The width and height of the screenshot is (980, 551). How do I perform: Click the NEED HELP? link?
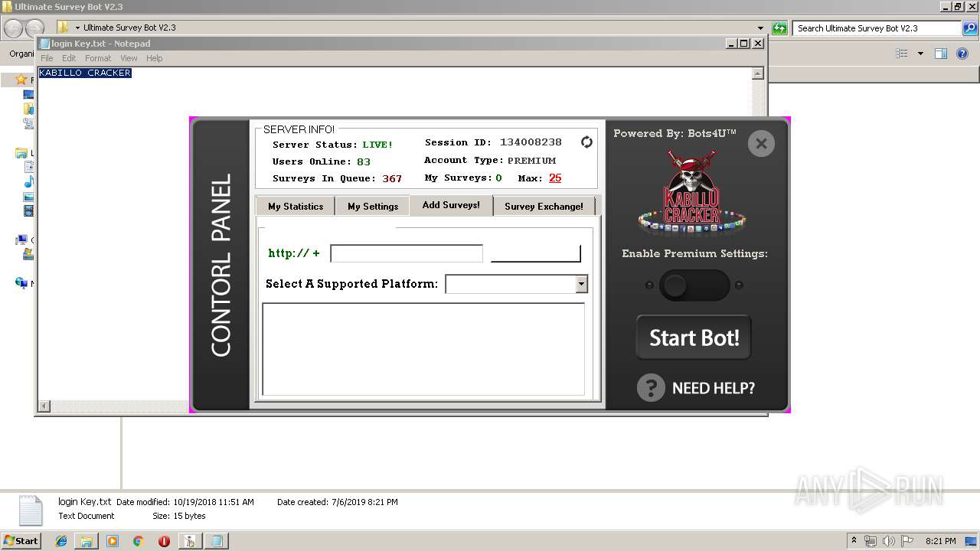[x=714, y=388]
